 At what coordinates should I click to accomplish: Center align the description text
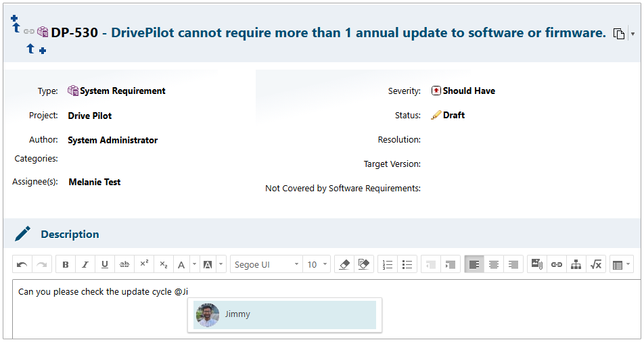[494, 264]
